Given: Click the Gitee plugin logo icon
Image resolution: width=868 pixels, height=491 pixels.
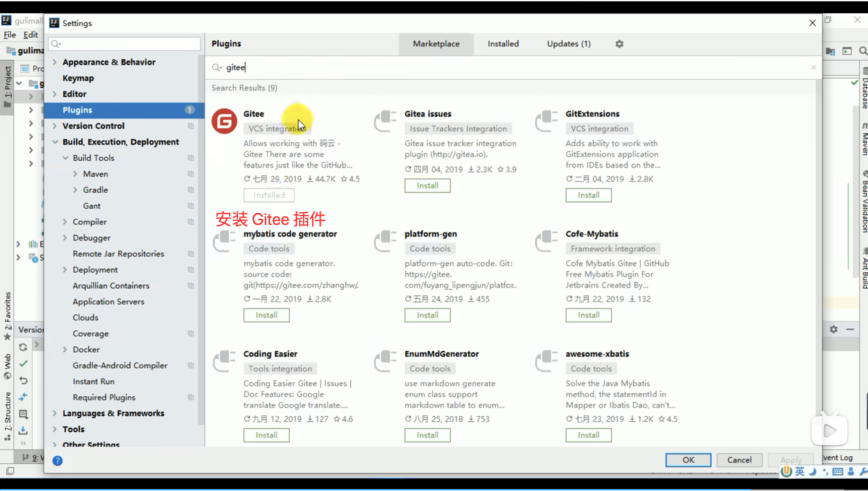Looking at the screenshot, I should click(x=224, y=121).
